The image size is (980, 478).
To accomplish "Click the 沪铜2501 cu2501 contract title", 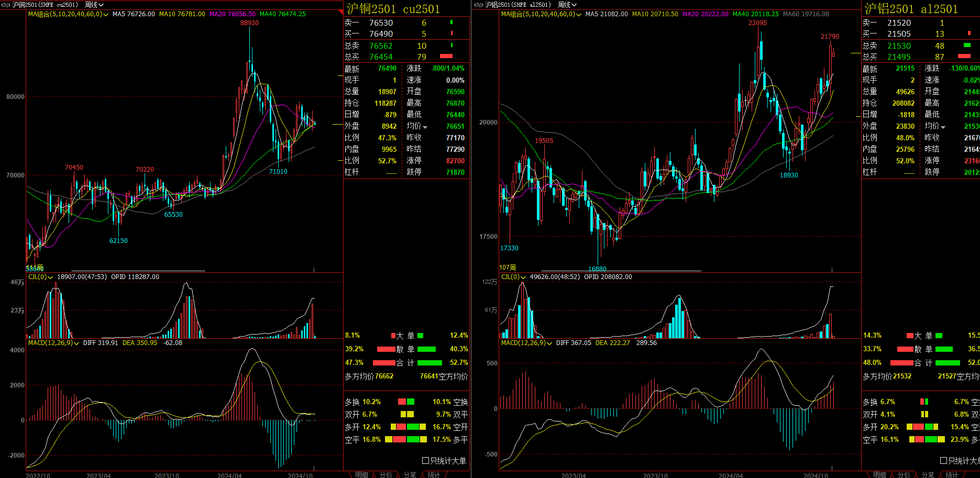I will [393, 9].
